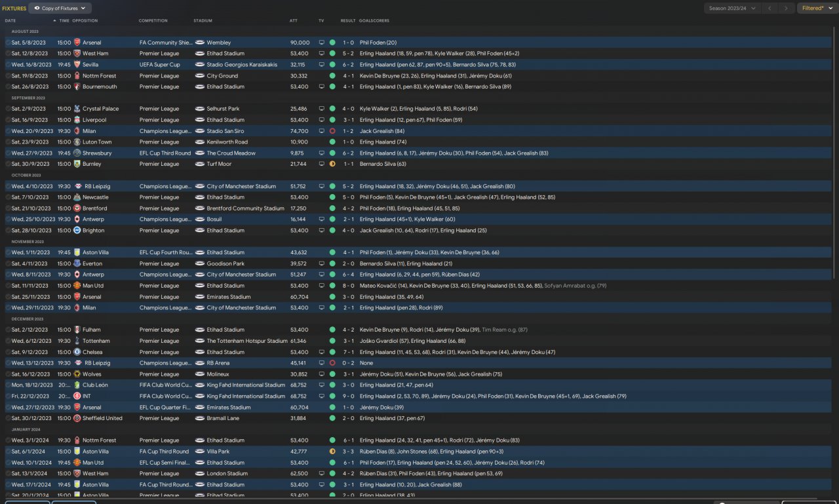Open the Newcastle club crest
Viewport: 839px width, 504px height.
point(77,197)
